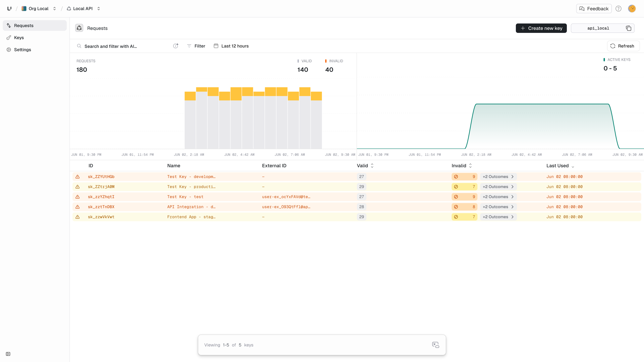The width and height of the screenshot is (644, 362).
Task: Expand +2 Outcomes for sk_zztTnDBX
Action: 498,207
